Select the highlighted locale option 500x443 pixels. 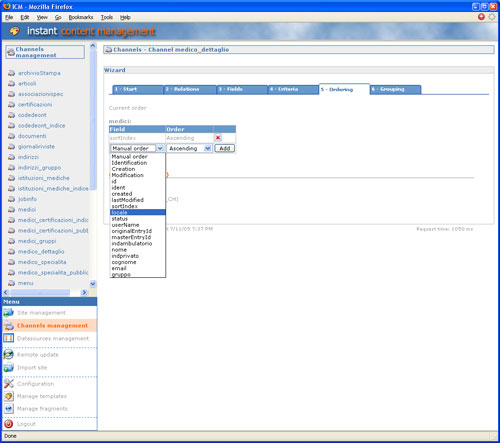tap(138, 212)
